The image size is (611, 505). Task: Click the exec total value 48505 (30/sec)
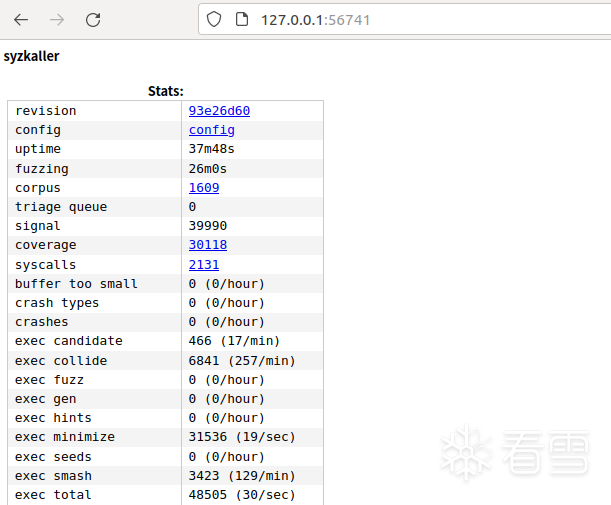pyautogui.click(x=242, y=495)
